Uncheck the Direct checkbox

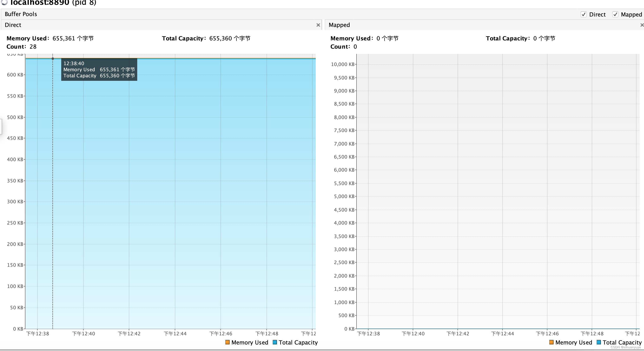tap(583, 15)
